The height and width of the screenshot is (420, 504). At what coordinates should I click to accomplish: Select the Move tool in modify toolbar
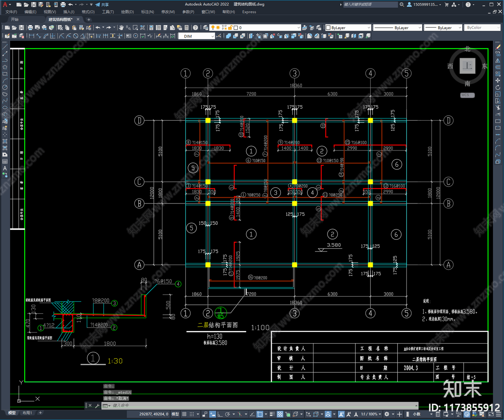(x=498, y=81)
